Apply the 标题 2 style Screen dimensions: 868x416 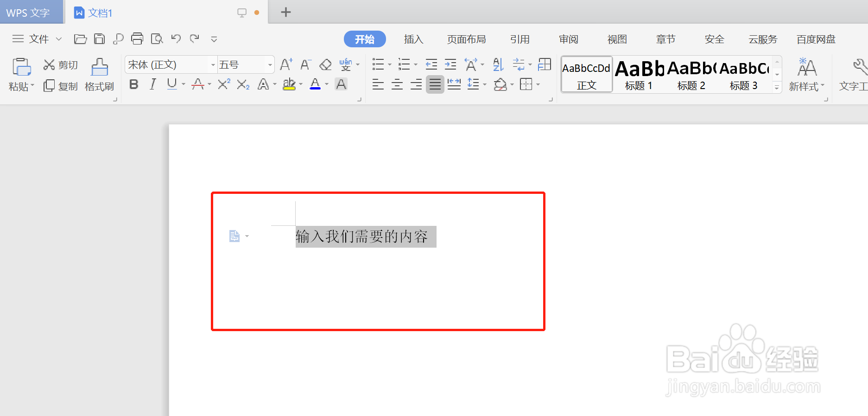(x=691, y=74)
